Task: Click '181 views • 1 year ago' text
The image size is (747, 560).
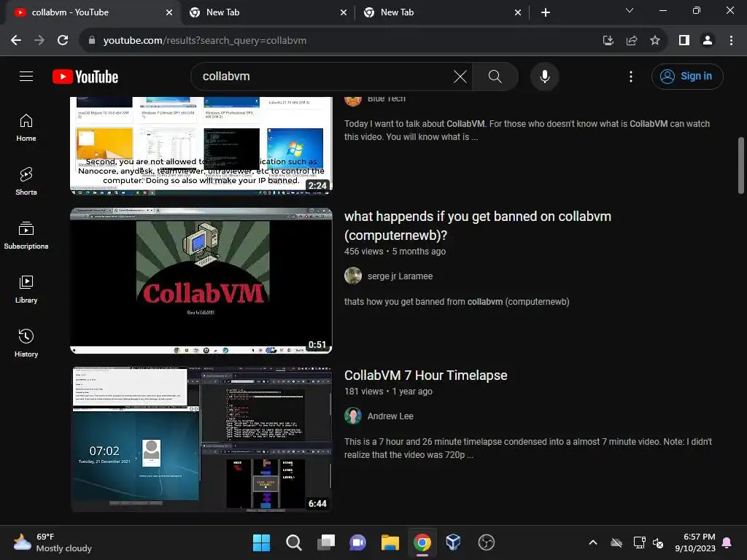Action: click(x=388, y=392)
